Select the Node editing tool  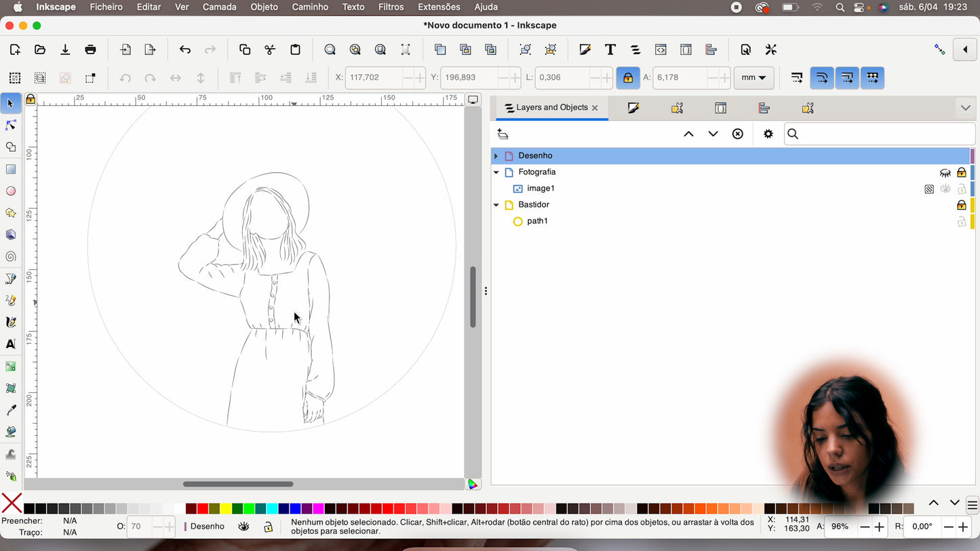tap(11, 125)
